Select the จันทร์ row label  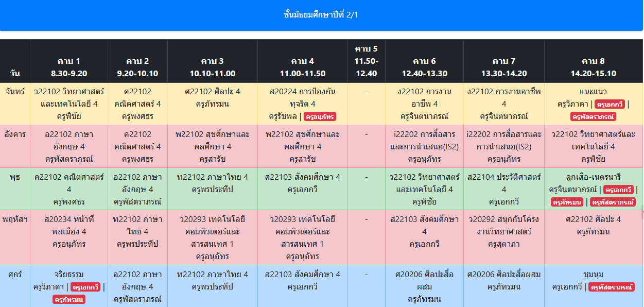point(15,92)
